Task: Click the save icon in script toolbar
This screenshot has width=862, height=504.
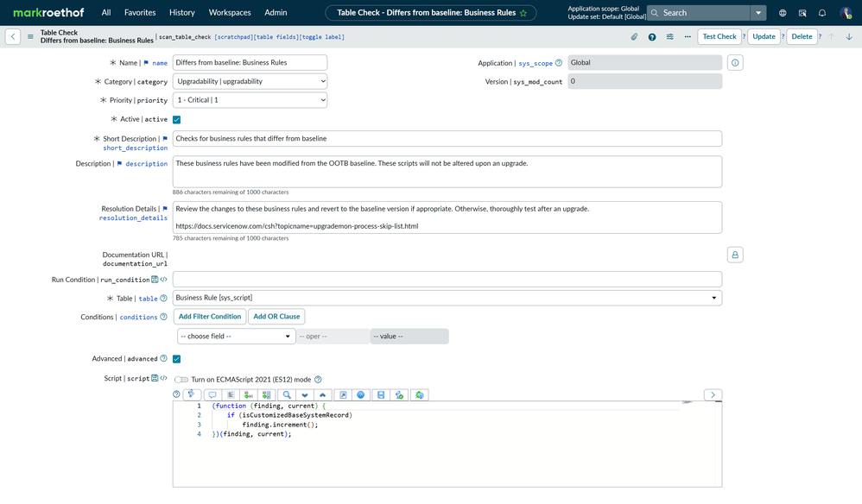Action: point(381,395)
